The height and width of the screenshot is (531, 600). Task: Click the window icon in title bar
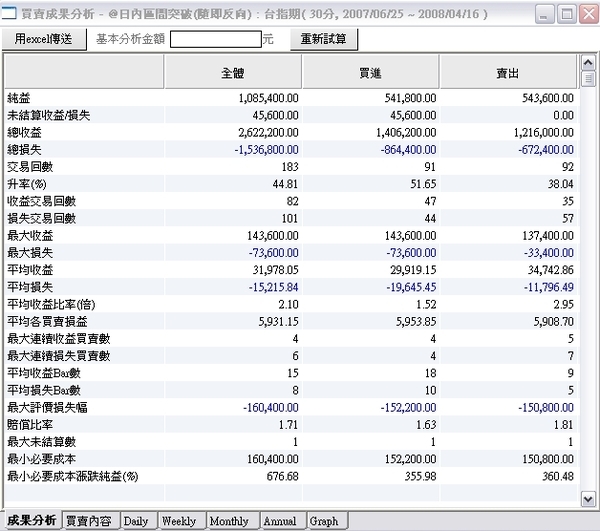[8, 13]
